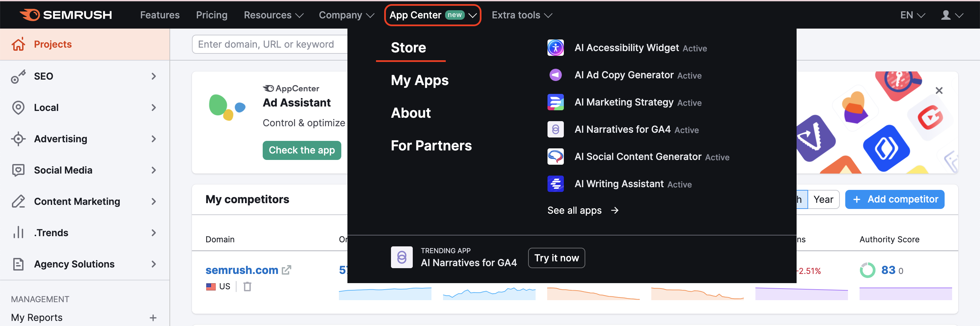980x326 pixels.
Task: Click the Projects home icon
Action: pyautogui.click(x=18, y=44)
